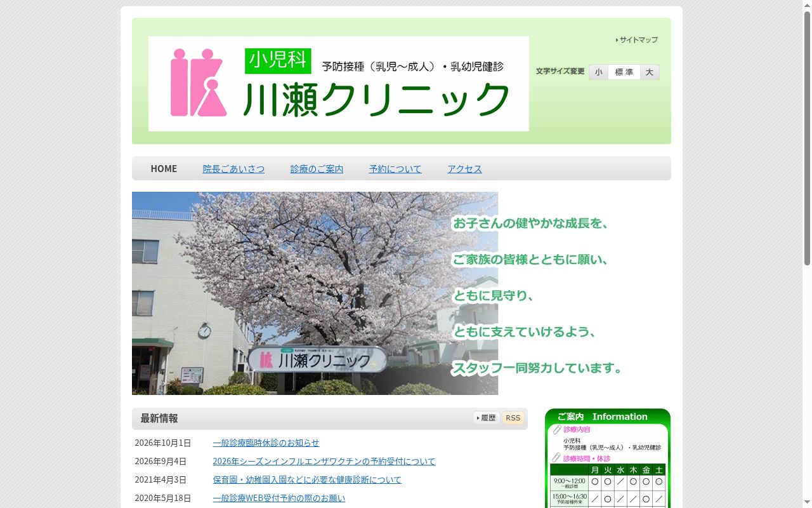Open the 履歴 news history button
The image size is (812, 508).
coord(487,418)
